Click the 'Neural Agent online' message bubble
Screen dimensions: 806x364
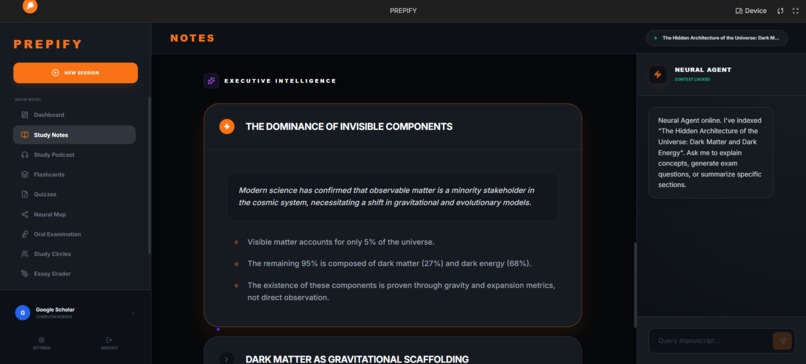pos(710,153)
